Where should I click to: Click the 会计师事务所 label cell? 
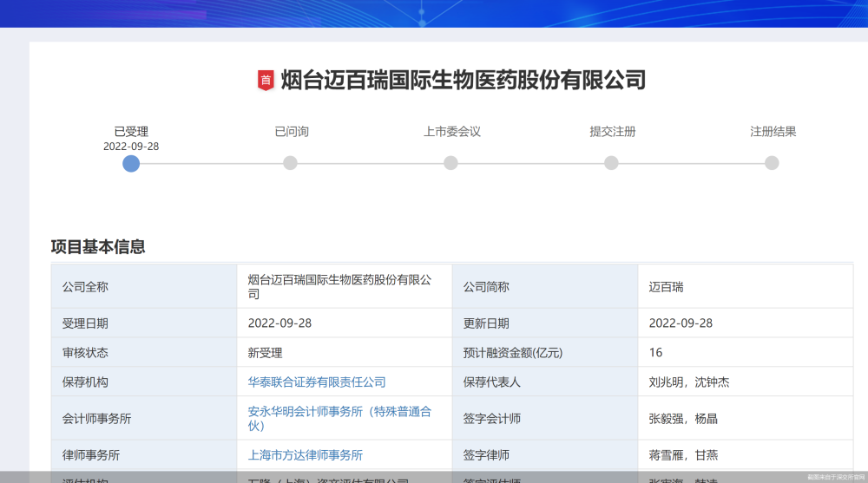pos(144,418)
